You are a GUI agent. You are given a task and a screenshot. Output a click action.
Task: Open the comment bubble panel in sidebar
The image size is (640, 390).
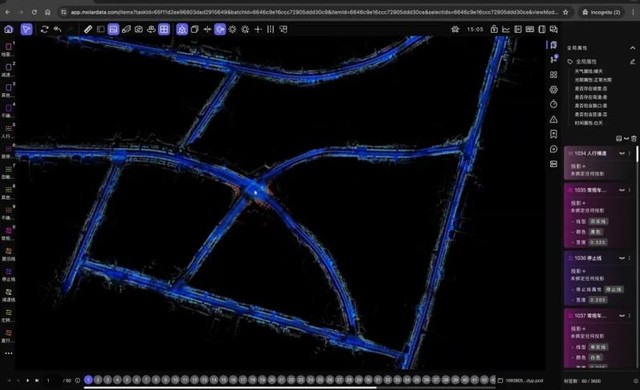(553, 149)
